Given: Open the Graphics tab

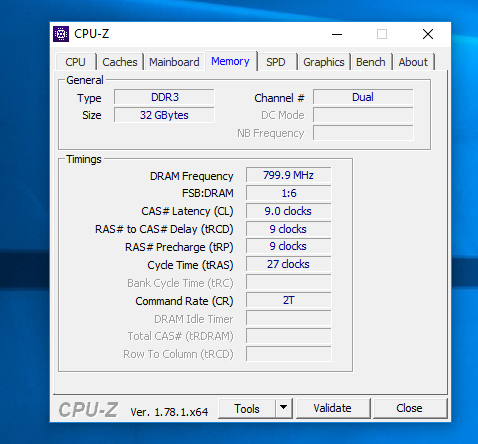Looking at the screenshot, I should pyautogui.click(x=324, y=62).
